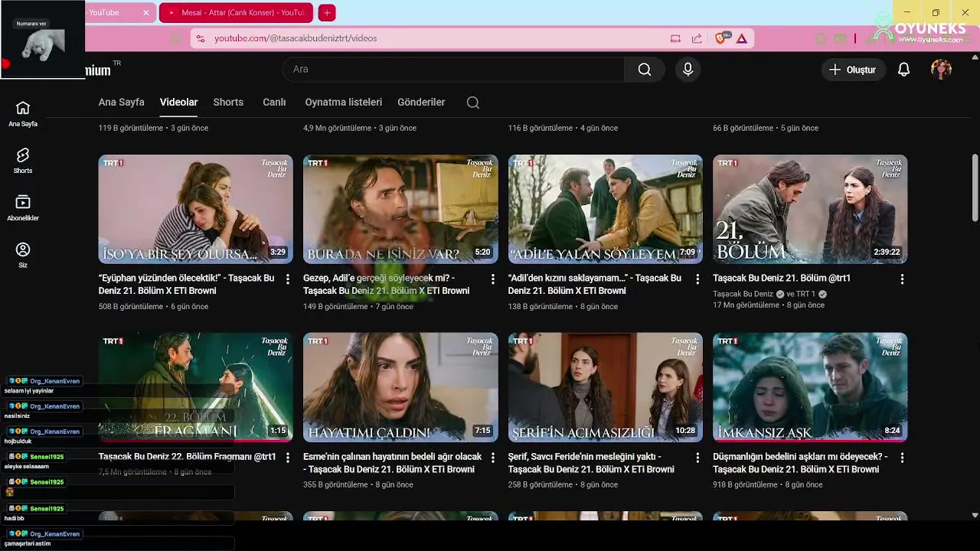Open "Taşacak Bu Deniz 21. Bölüm @trt1" title
Viewport: 980px width, 551px height.
tap(782, 279)
